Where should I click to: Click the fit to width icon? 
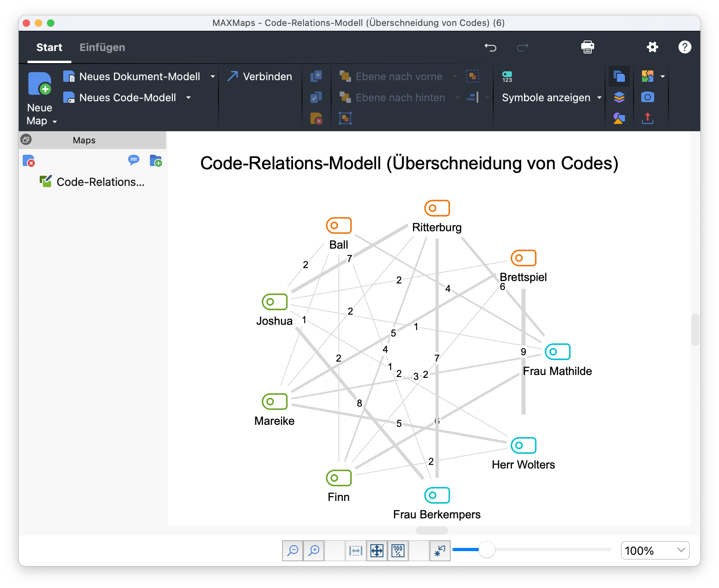356,551
